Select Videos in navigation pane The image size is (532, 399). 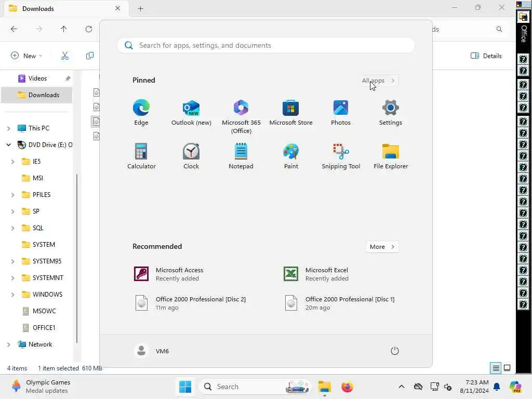pos(37,78)
